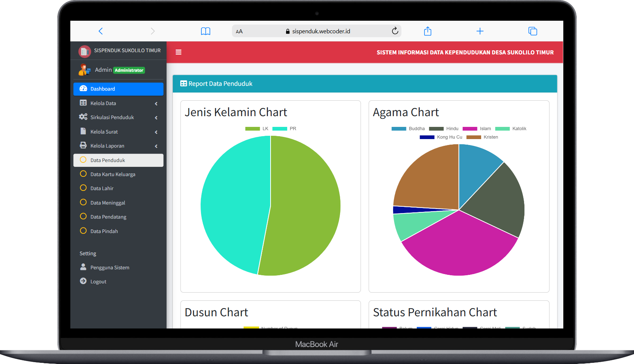Open Data Meninggal report
The width and height of the screenshot is (634, 364).
click(x=118, y=203)
